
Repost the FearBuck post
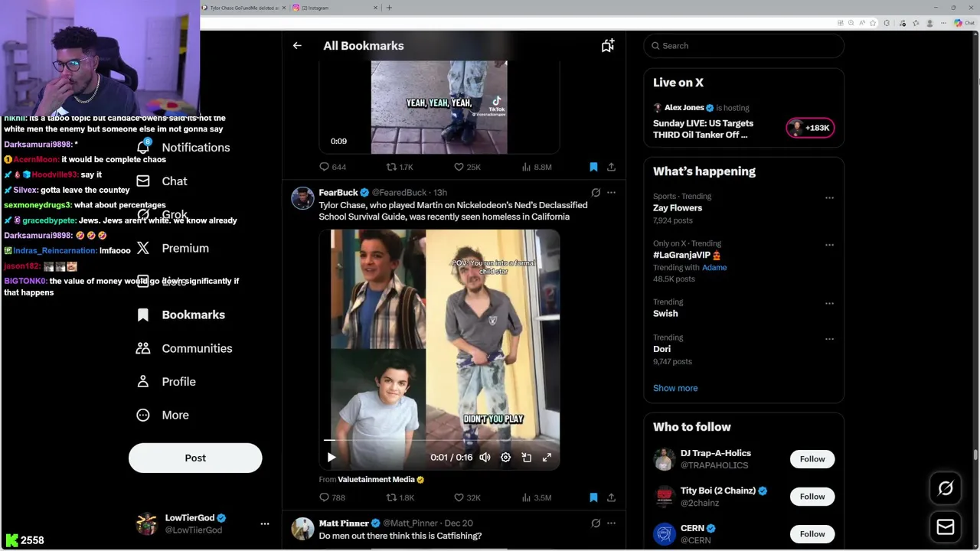[391, 497]
